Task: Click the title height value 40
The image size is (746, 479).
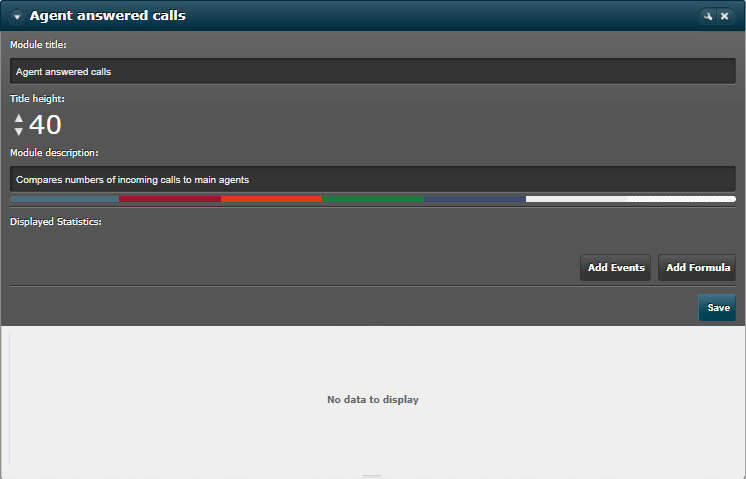Action: pos(45,125)
